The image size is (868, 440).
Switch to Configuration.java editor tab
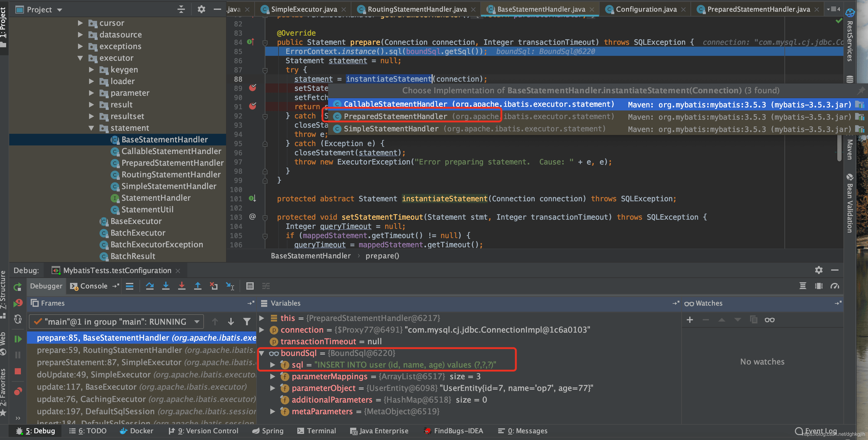pyautogui.click(x=646, y=10)
